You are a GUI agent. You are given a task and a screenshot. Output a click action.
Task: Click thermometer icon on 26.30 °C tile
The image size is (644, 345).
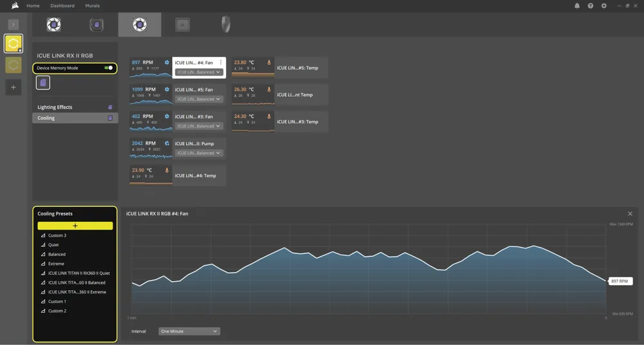(269, 89)
